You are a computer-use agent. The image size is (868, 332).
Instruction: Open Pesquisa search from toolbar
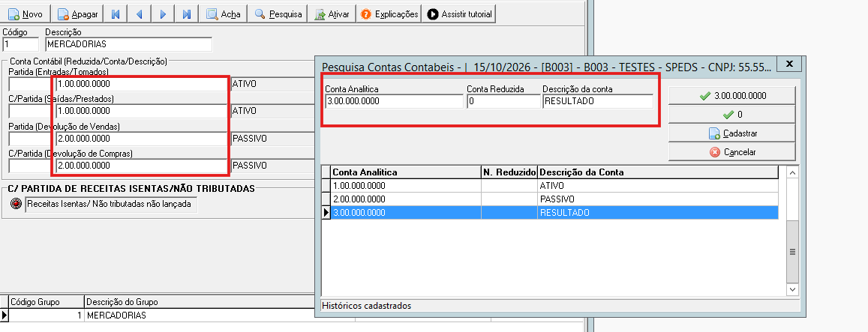278,13
